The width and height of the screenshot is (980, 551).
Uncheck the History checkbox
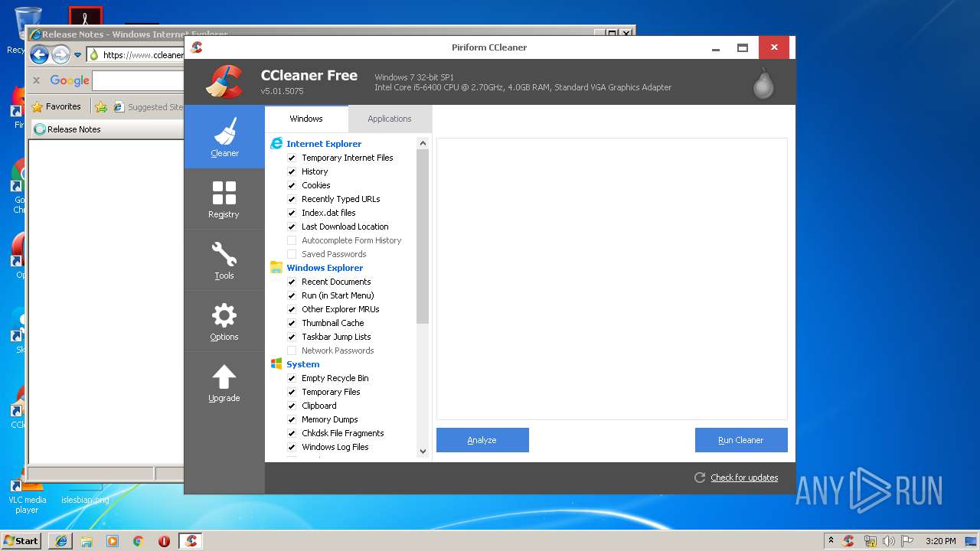[x=292, y=171]
